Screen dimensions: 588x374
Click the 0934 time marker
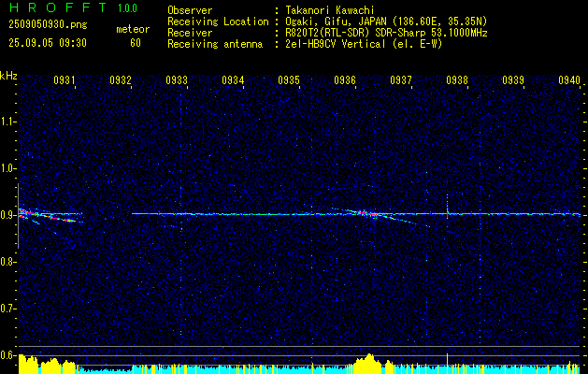click(233, 79)
